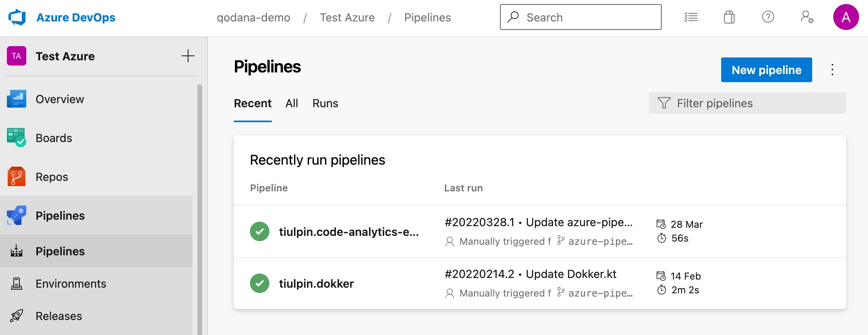Switch to the All tab
Viewport: 868px width, 335px height.
(292, 104)
